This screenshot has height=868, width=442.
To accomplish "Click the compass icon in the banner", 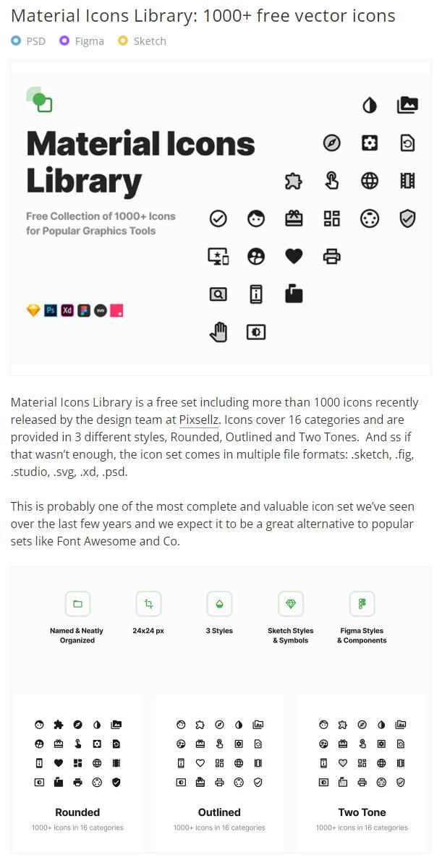I will click(x=331, y=142).
